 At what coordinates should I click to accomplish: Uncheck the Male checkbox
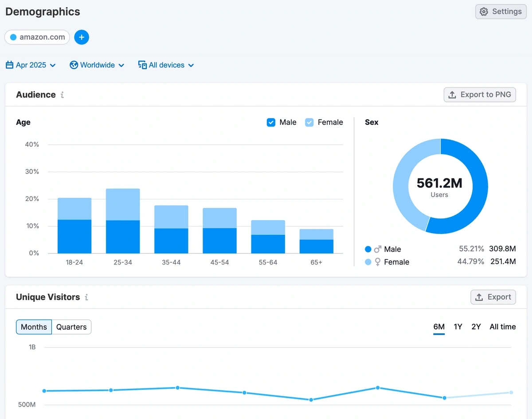coord(271,122)
